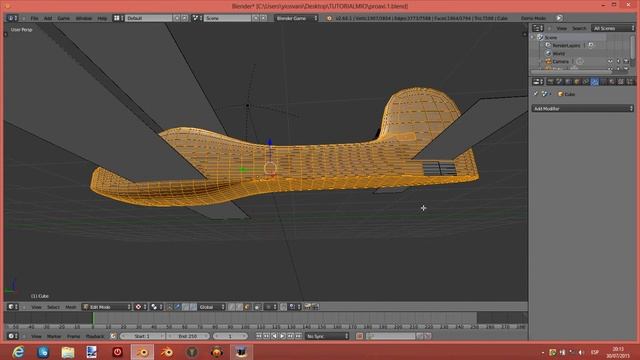
Task: Open the Select menu in 3D view header
Action: coord(53,307)
